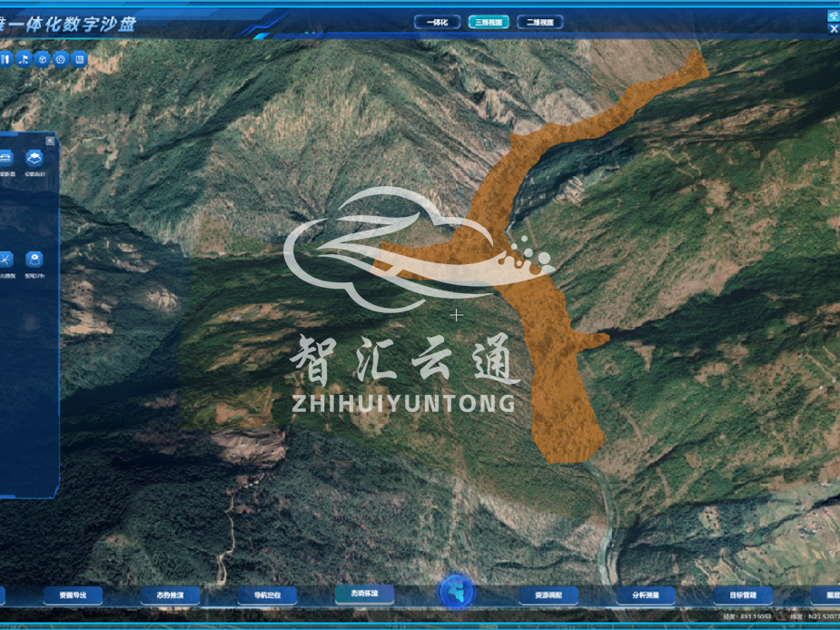840x630 pixels.
Task: Close the left floating side panel
Action: (x=50, y=141)
